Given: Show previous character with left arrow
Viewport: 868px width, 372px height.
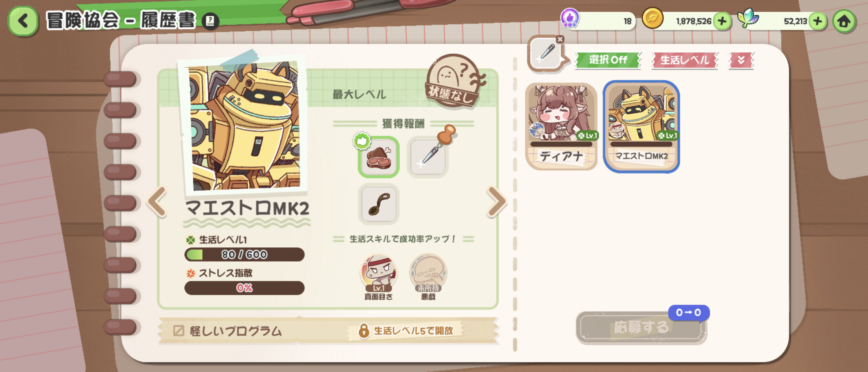Looking at the screenshot, I should (x=157, y=202).
